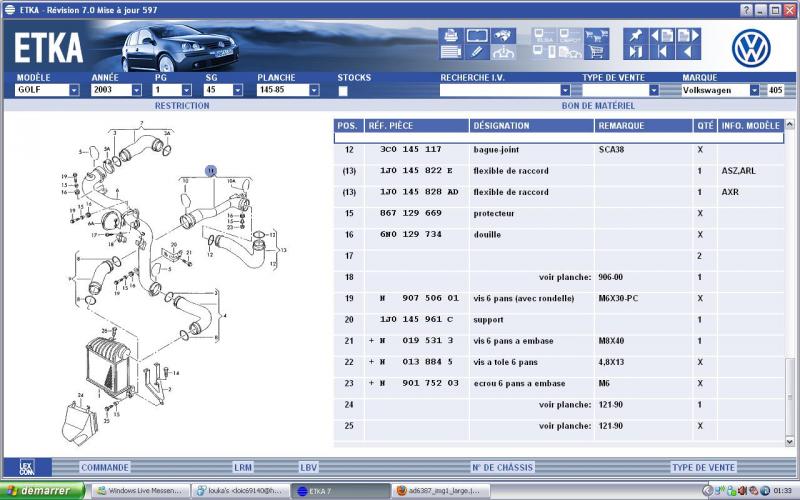Click the system tray expand arrow
Image resolution: width=800 pixels, height=500 pixels.
(707, 491)
